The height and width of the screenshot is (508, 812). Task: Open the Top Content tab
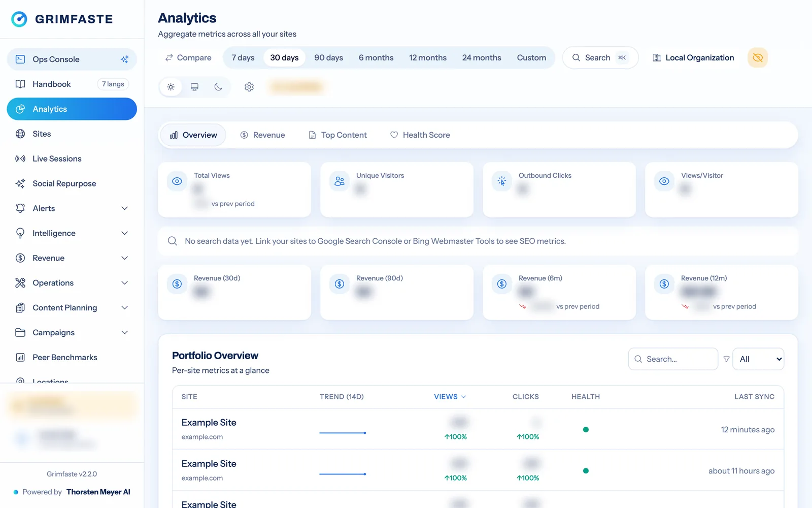338,135
